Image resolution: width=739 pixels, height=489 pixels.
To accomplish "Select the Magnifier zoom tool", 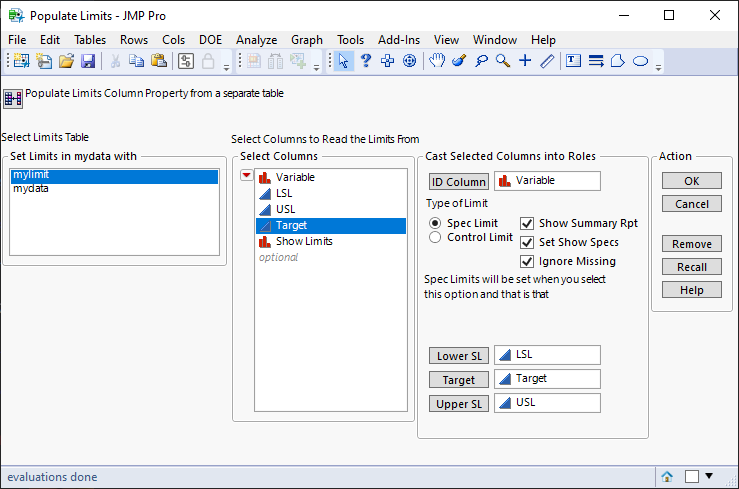I will coord(503,61).
